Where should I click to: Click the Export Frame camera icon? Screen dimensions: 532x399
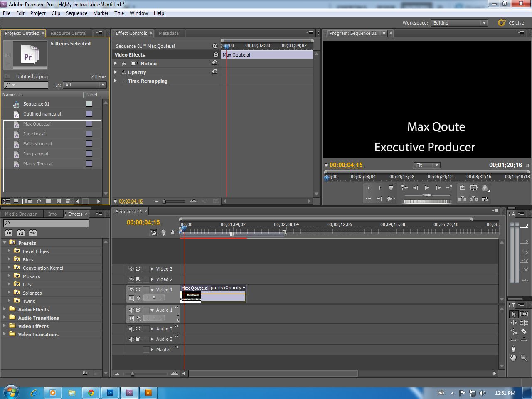[x=485, y=199]
